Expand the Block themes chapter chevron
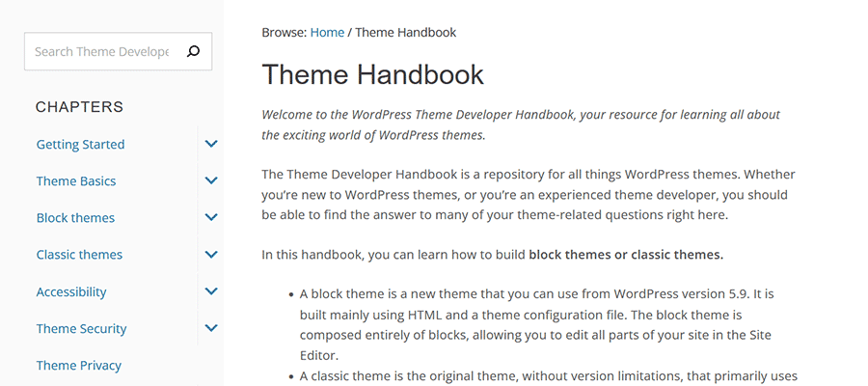The height and width of the screenshot is (386, 868). tap(211, 218)
